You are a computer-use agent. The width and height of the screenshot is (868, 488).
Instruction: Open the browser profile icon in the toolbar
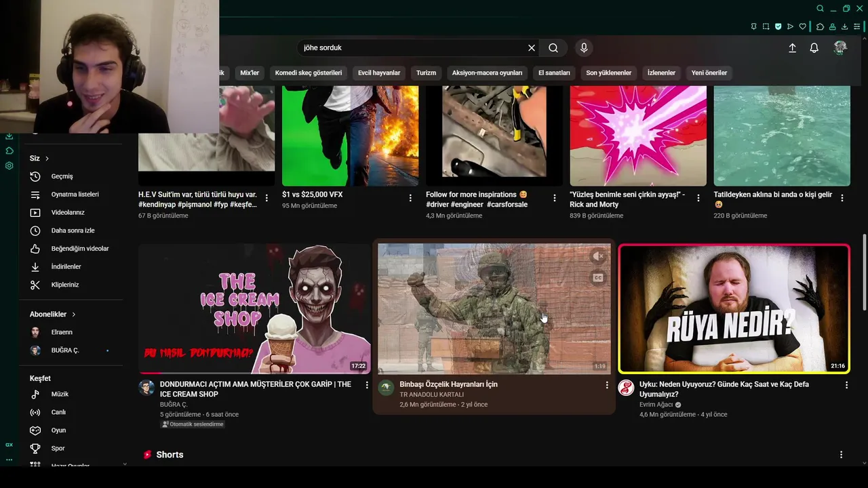click(x=832, y=26)
